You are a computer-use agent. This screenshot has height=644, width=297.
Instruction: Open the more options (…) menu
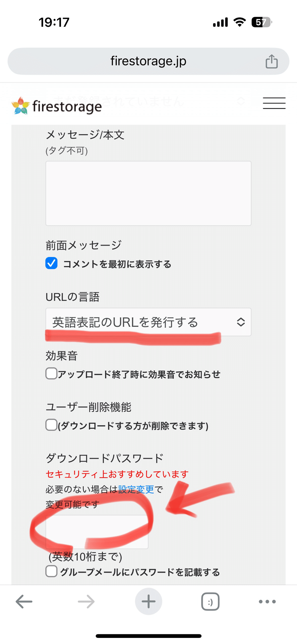coord(266,601)
